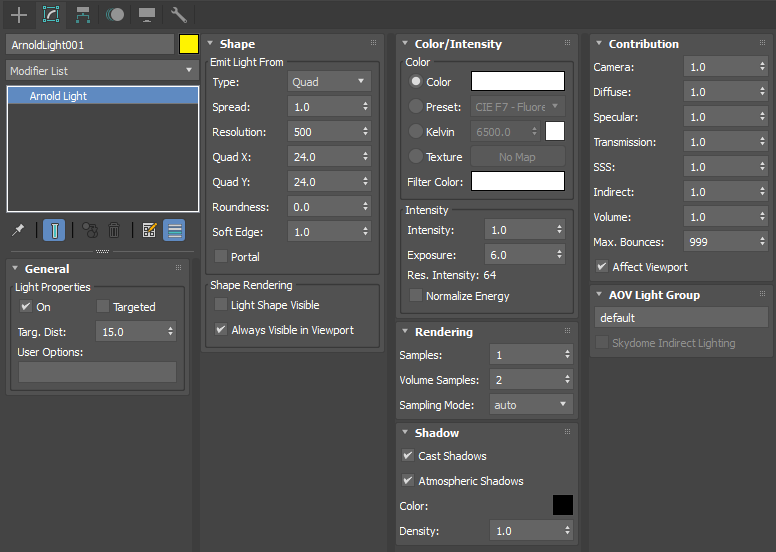Click the Max. Bounces spinner arrows
Image resolution: width=776 pixels, height=552 pixels.
(762, 242)
